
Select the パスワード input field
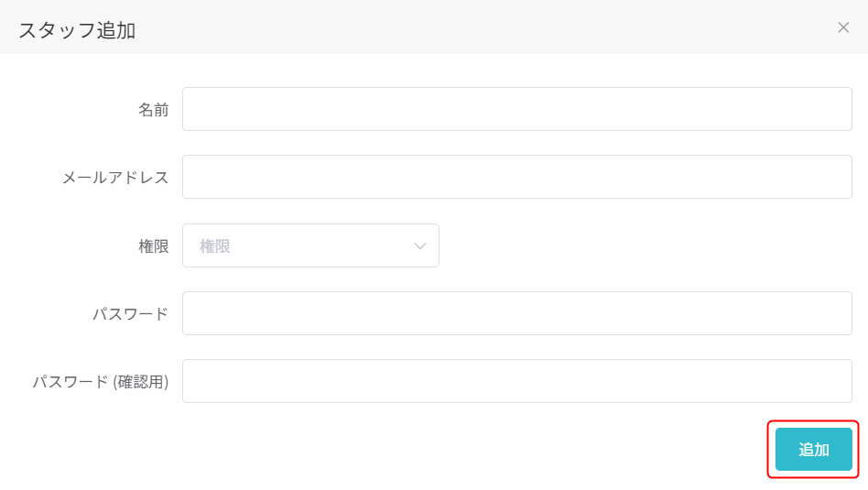click(517, 313)
